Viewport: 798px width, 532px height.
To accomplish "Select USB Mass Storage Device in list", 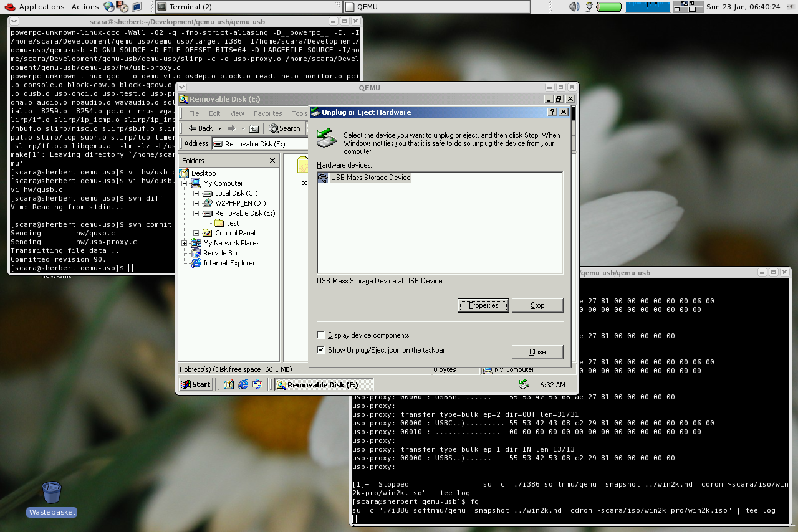I will [370, 178].
